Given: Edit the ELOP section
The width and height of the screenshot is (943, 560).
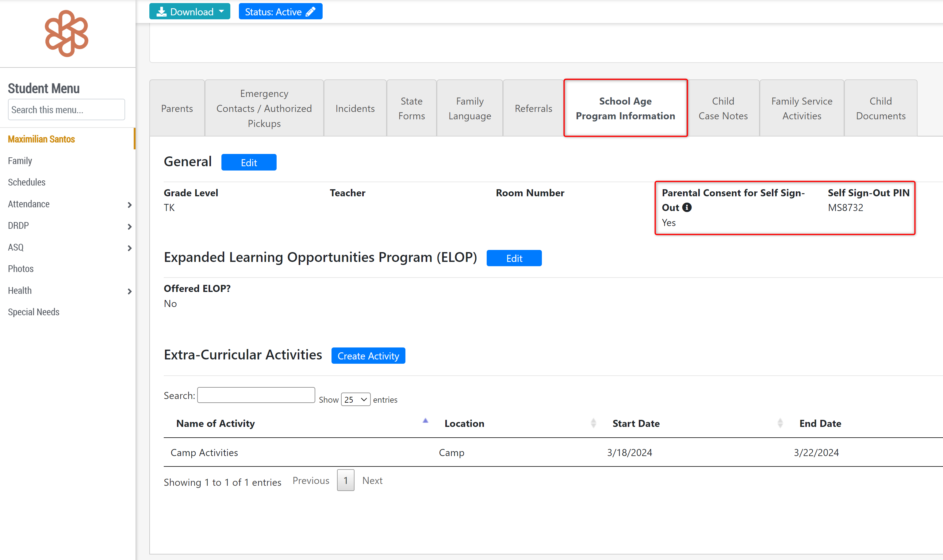Looking at the screenshot, I should tap(514, 258).
